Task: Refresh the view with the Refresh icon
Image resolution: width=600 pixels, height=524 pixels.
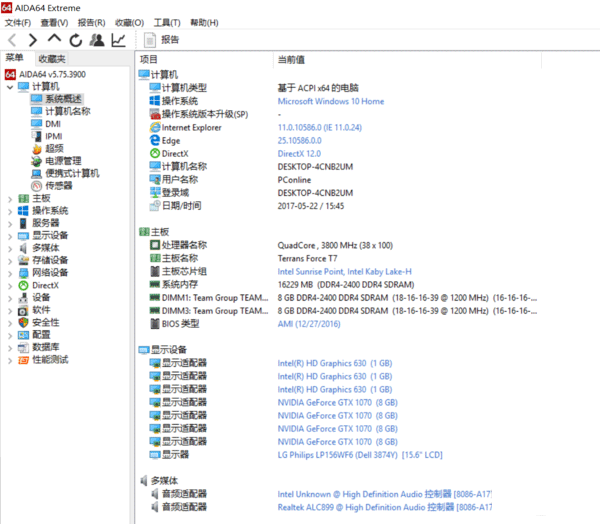Action: (x=76, y=40)
